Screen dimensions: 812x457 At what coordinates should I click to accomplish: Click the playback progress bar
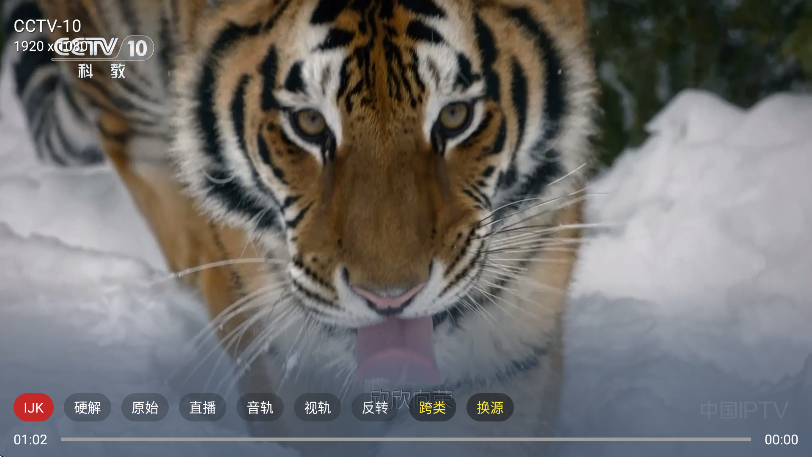coord(406,439)
